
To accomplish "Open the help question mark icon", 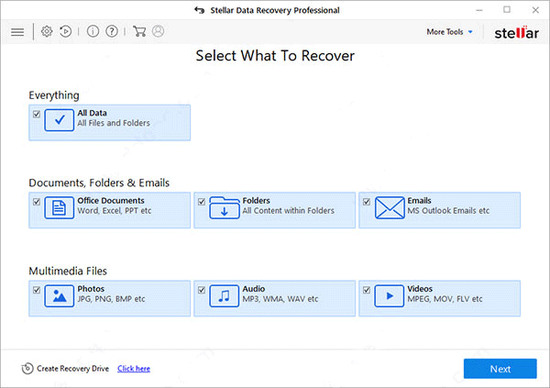I will click(112, 32).
